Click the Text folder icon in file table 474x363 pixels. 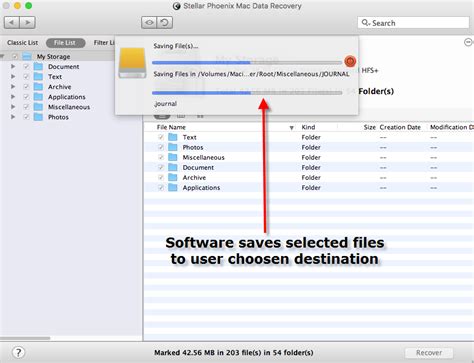tap(173, 137)
